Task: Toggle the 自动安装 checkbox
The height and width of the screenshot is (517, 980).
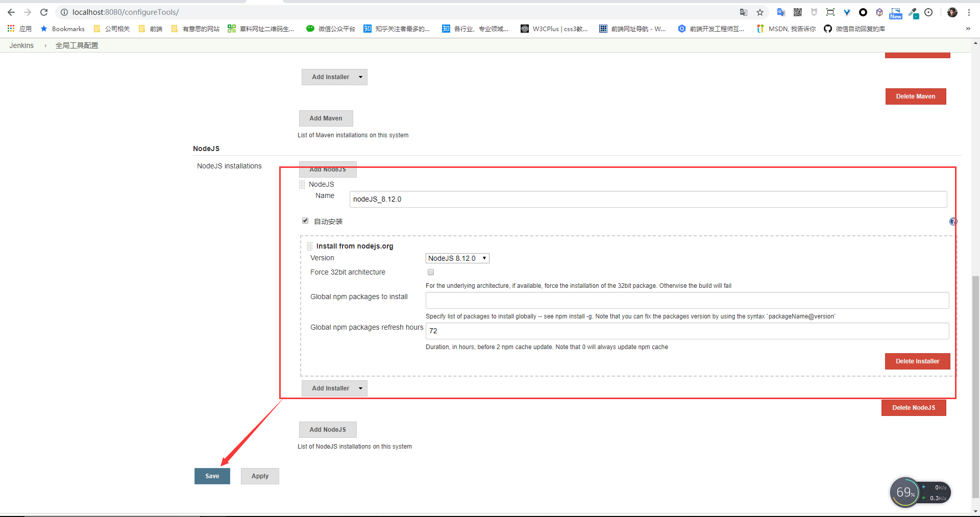Action: 305,220
